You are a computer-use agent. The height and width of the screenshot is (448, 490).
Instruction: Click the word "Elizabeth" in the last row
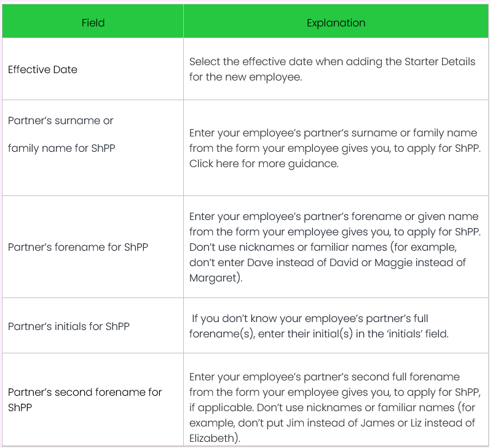pos(212,438)
